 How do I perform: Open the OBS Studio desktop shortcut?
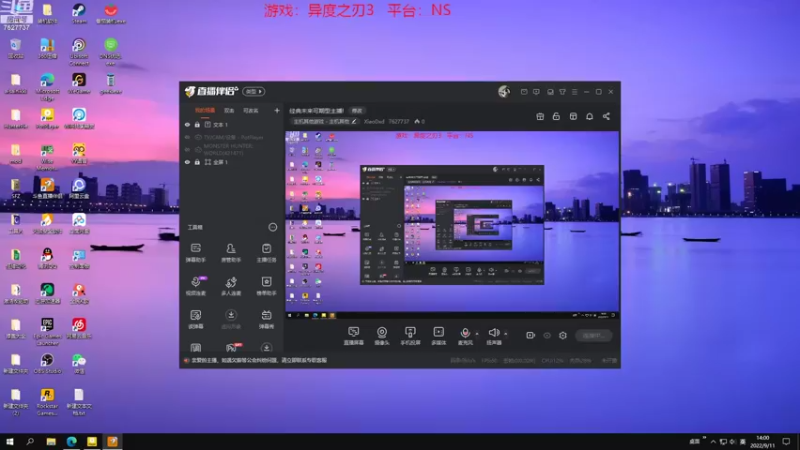point(47,364)
